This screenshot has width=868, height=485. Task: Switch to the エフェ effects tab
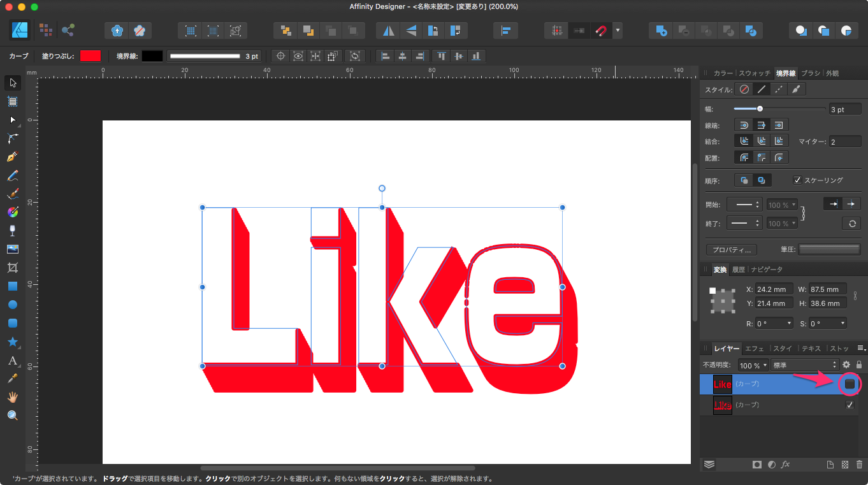[x=755, y=349]
